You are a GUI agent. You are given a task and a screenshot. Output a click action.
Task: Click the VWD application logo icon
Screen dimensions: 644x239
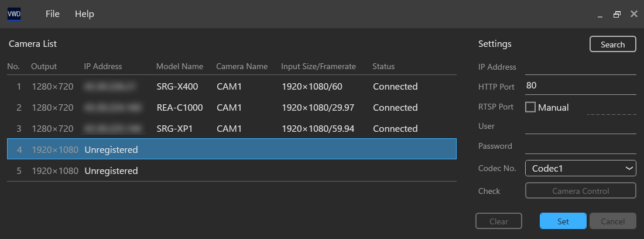pos(14,14)
